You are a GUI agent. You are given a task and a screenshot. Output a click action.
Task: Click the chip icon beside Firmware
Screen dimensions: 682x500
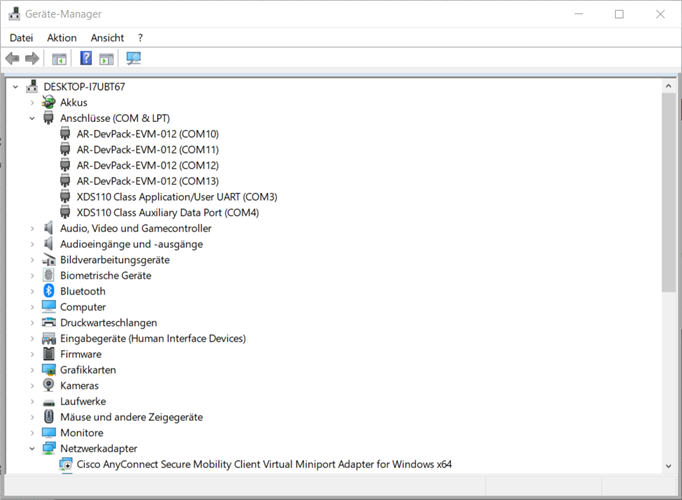(x=49, y=354)
